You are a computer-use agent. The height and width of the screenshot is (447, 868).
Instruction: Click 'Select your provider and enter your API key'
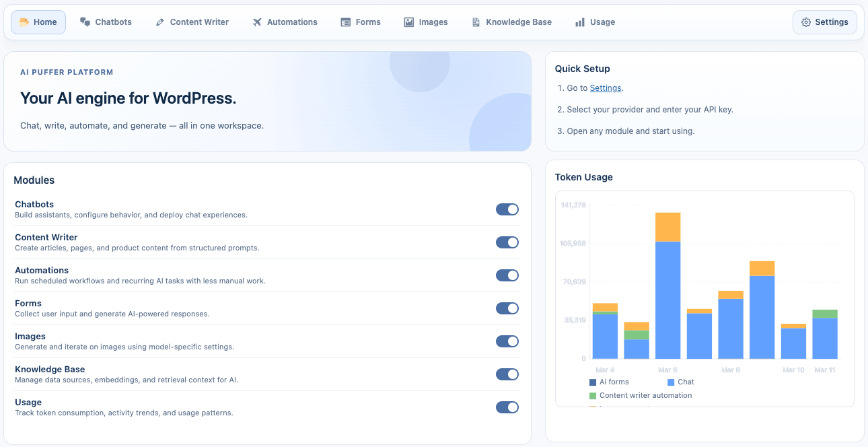tap(650, 110)
